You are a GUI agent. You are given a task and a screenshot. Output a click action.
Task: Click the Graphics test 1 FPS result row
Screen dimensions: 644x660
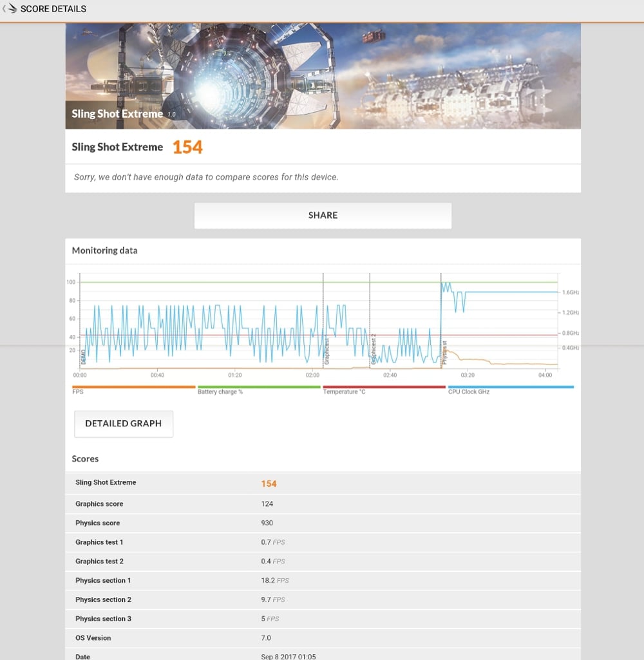[323, 542]
